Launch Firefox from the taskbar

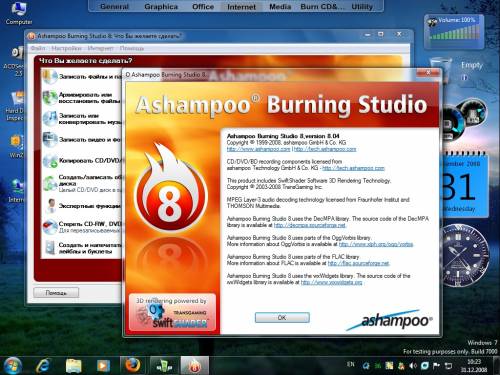133,365
